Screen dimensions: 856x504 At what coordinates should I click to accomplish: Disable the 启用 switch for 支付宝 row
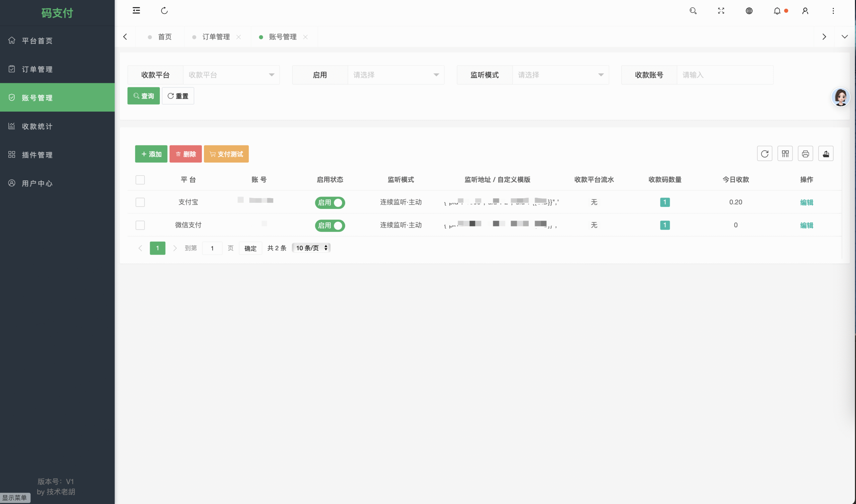330,203
